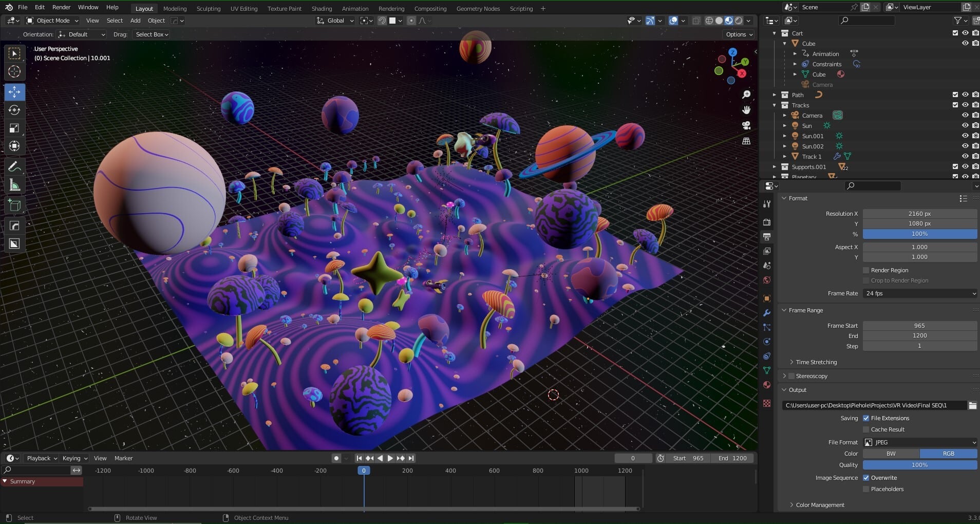
Task: Adjust the Quality slider in Output settings
Action: (x=919, y=464)
